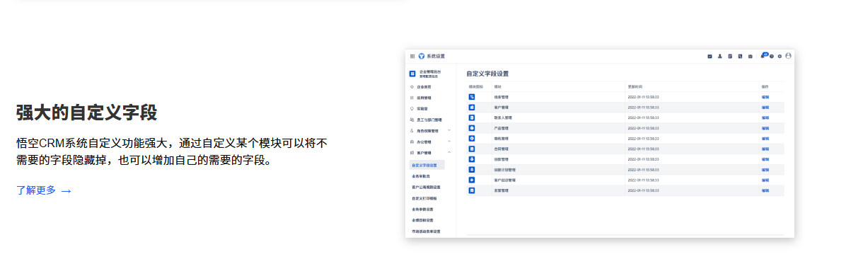Click 编辑 in the 合同管理 row
The height and width of the screenshot is (271, 868).
pos(765,149)
